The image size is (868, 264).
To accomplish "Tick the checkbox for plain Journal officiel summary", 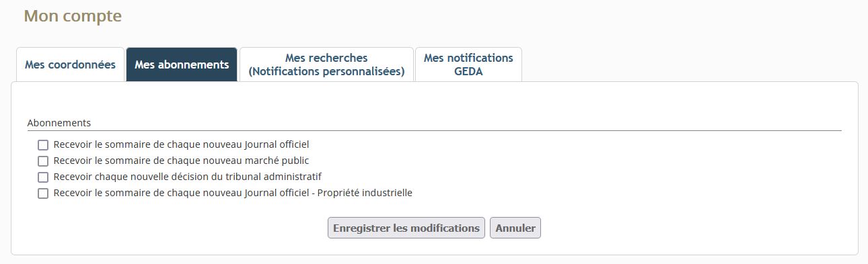I will (x=43, y=145).
